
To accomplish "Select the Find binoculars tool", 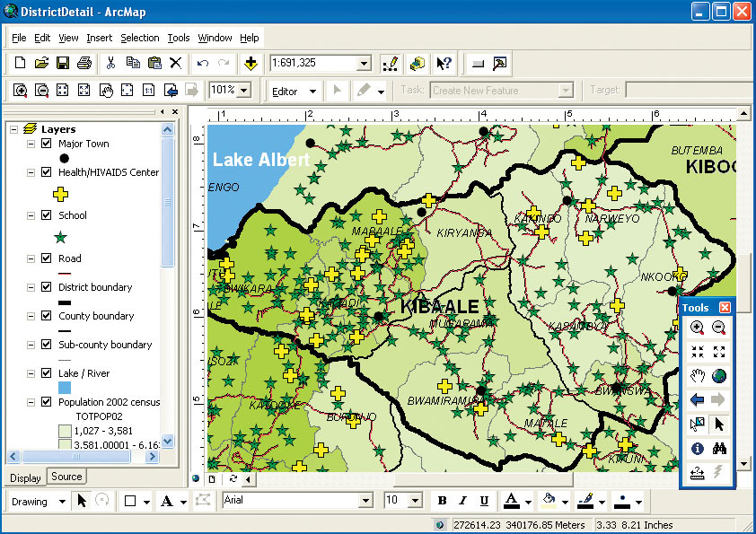I will pyautogui.click(x=718, y=449).
